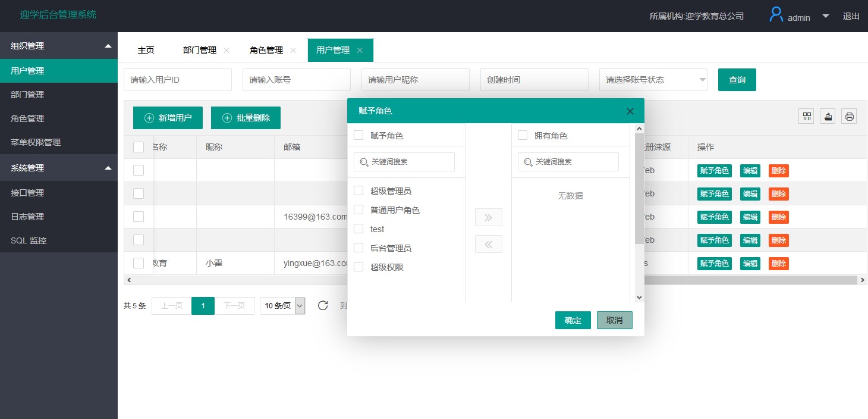Close the 赋予角色 dialog with X
This screenshot has height=419, width=868.
tap(630, 111)
